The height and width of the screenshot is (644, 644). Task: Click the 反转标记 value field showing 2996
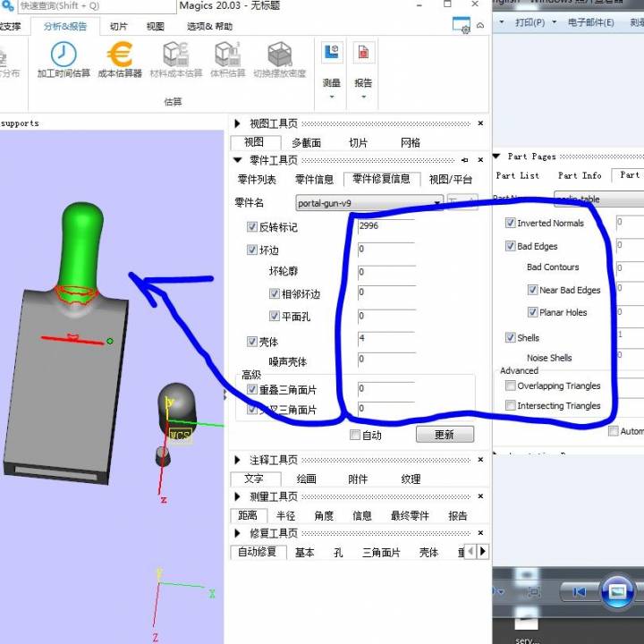pos(385,227)
